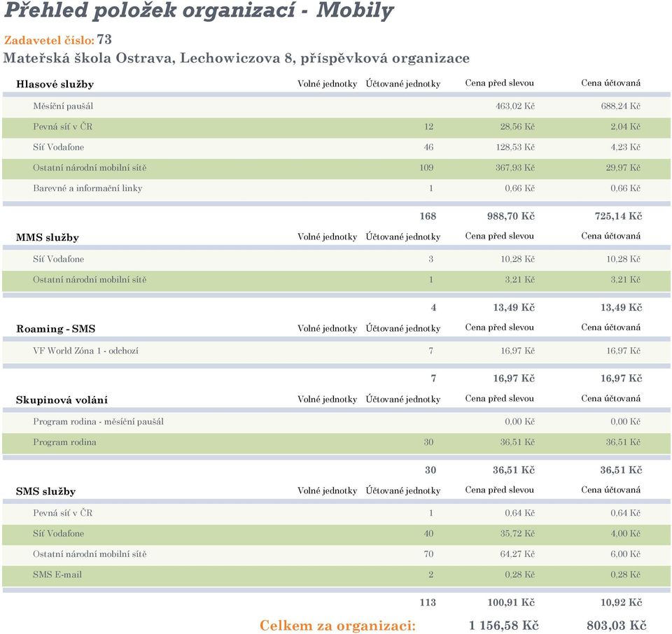
Task: Click the 'SMS služby' section heading
Action: pyautogui.click(x=45, y=491)
